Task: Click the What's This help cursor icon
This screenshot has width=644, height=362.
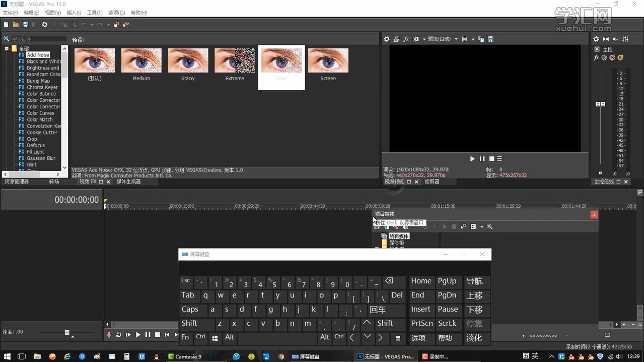Action: [x=126, y=25]
